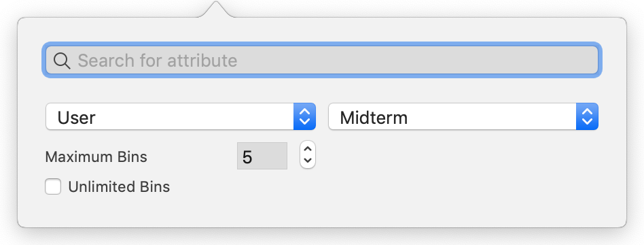Click the blue arrows beside User

(304, 116)
